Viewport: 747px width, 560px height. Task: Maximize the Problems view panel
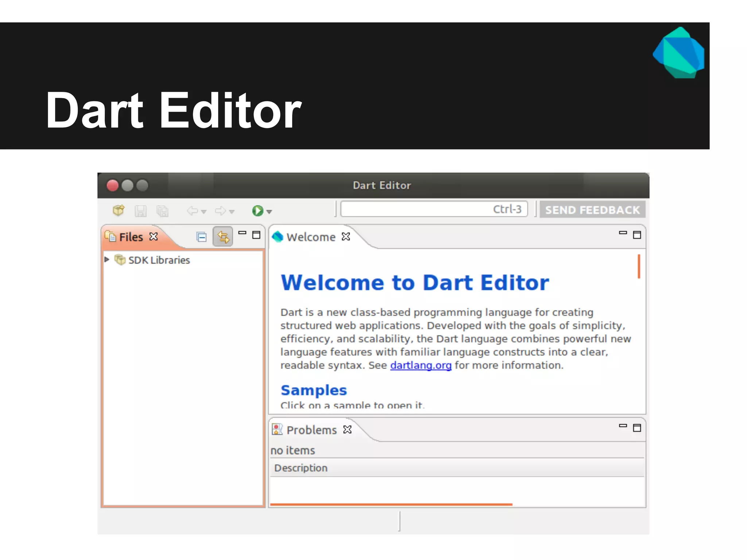point(637,428)
